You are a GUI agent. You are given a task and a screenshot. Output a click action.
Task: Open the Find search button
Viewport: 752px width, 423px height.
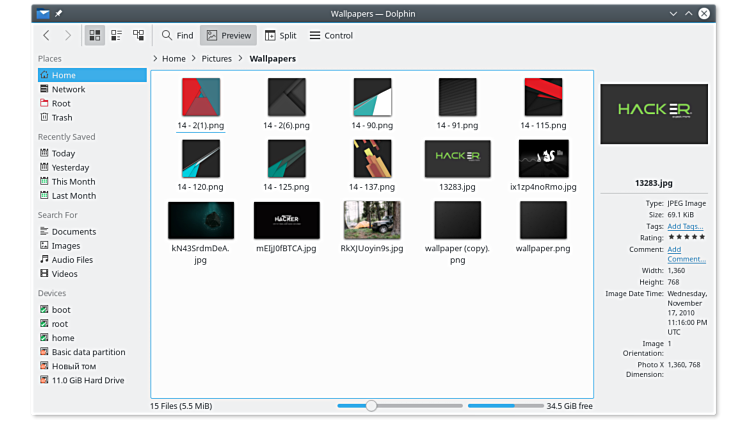[x=177, y=35]
